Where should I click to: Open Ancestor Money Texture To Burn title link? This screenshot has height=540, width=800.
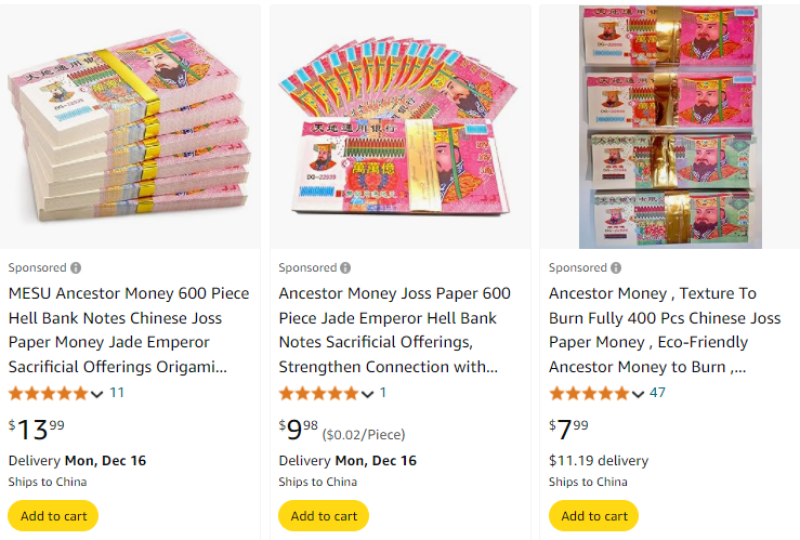(x=664, y=330)
